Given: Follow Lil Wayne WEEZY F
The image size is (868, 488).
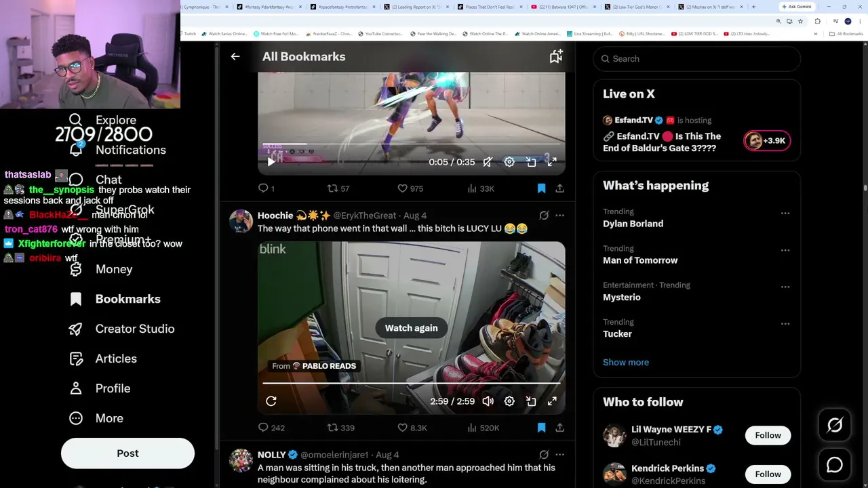Looking at the screenshot, I should 768,435.
